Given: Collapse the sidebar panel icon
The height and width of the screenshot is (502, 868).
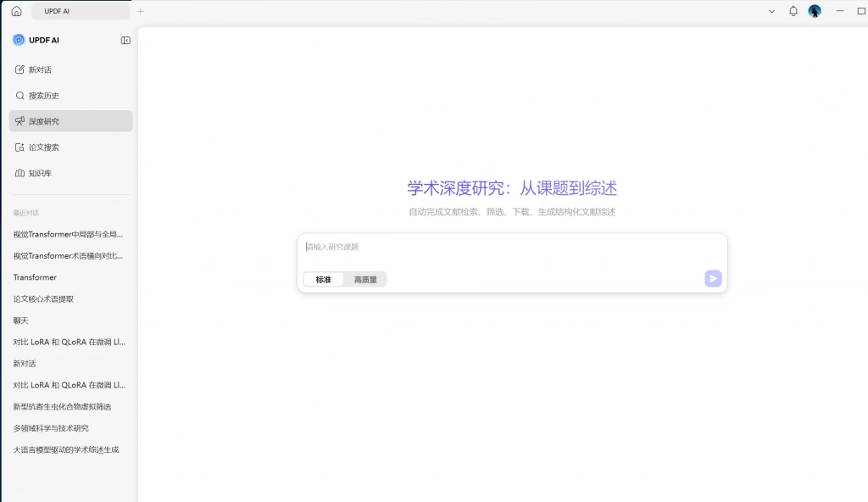Looking at the screenshot, I should click(125, 41).
